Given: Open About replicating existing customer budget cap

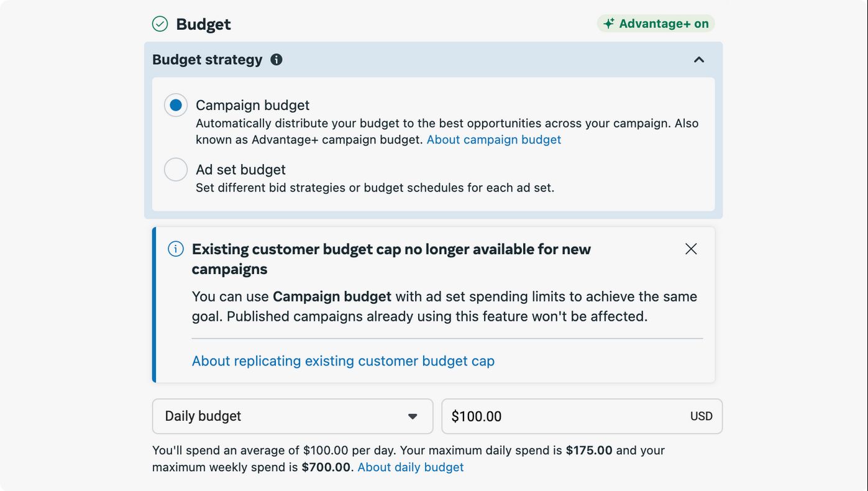Looking at the screenshot, I should coord(343,361).
